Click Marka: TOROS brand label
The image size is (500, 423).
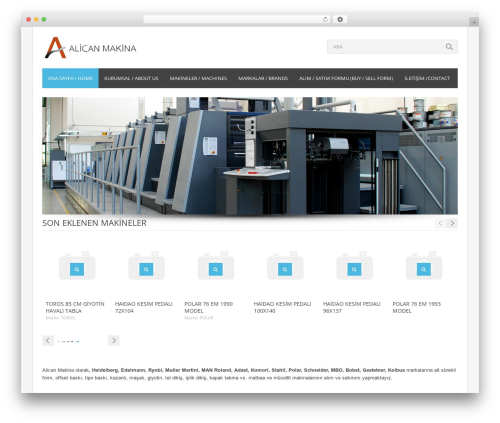coord(60,318)
